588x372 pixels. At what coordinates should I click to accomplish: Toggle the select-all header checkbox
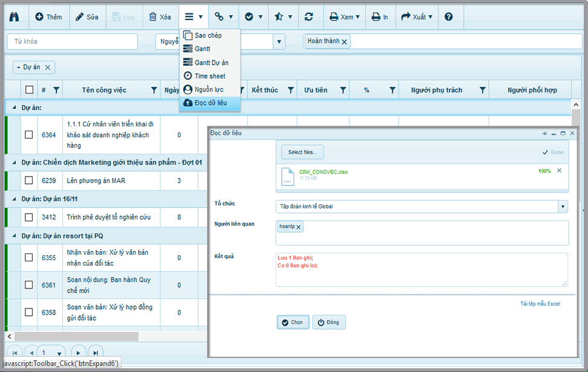point(29,90)
